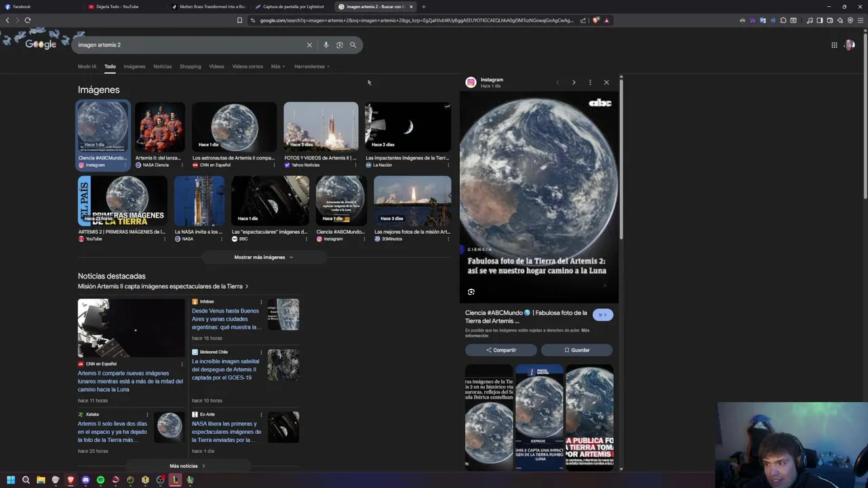868x488 pixels.
Task: Switch to the 'Videos' tab
Action: click(216, 66)
